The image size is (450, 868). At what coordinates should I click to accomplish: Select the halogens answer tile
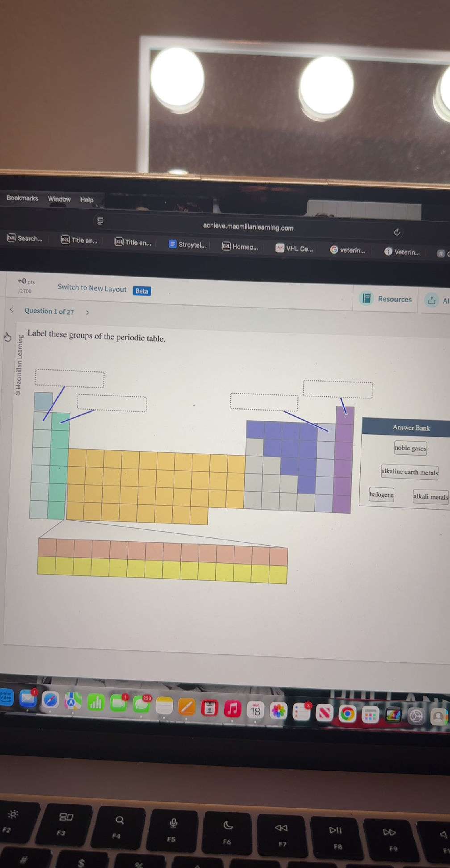(381, 494)
